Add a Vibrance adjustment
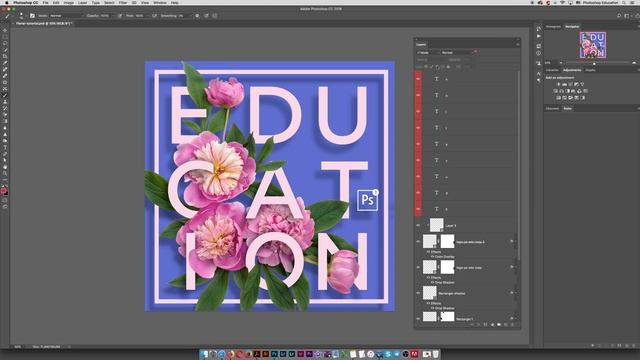Viewport: 640px width, 360px height. [x=582, y=84]
